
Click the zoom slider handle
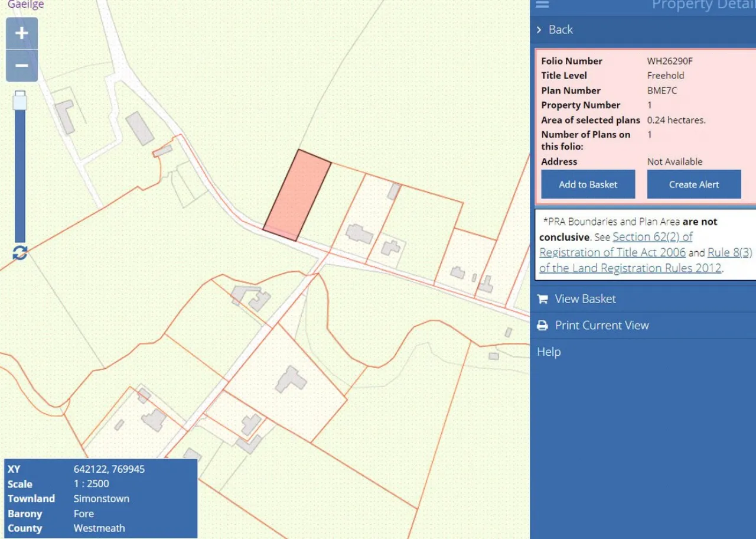click(x=20, y=101)
